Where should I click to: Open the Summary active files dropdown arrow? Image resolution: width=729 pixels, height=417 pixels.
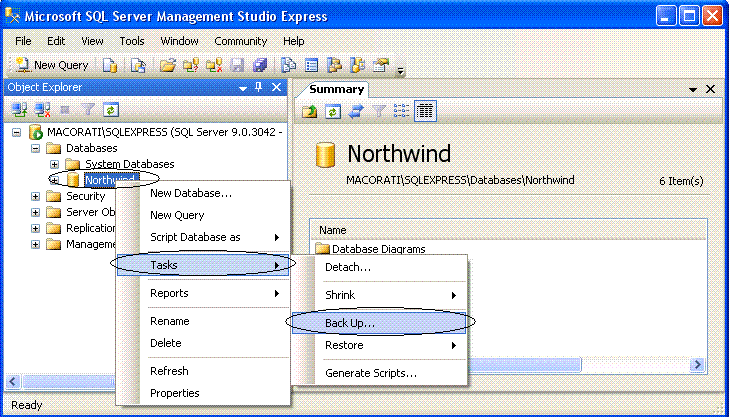[693, 89]
